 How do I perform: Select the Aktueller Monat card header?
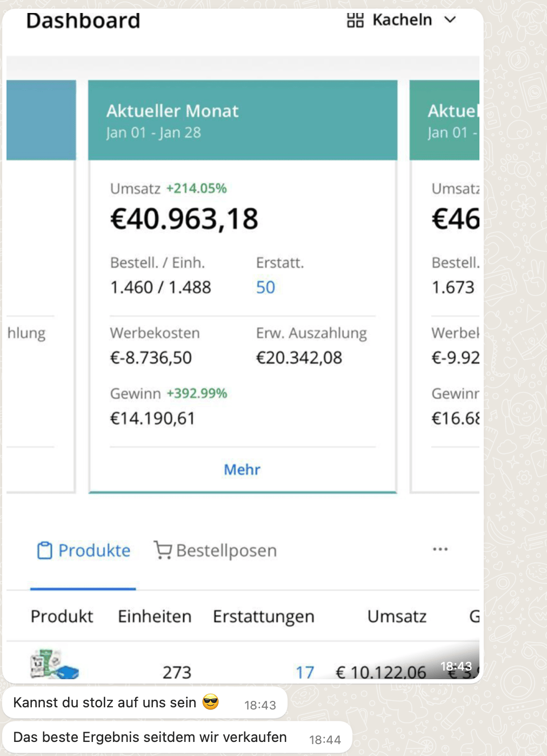tap(243, 120)
